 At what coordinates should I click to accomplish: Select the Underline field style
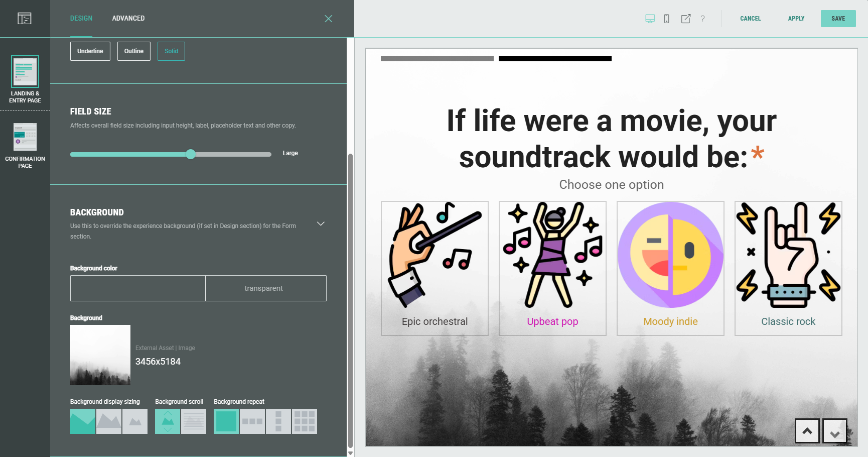[x=90, y=51]
